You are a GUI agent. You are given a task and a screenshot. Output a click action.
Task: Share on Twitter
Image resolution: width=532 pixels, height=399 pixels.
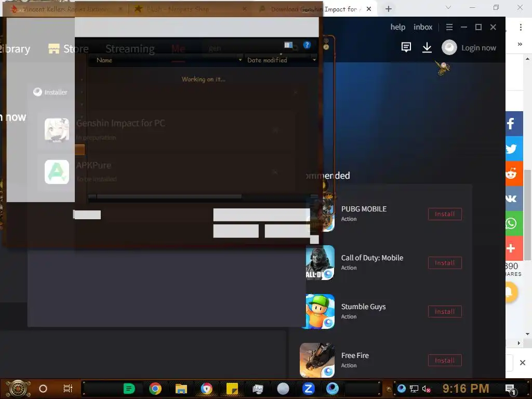pos(514,149)
